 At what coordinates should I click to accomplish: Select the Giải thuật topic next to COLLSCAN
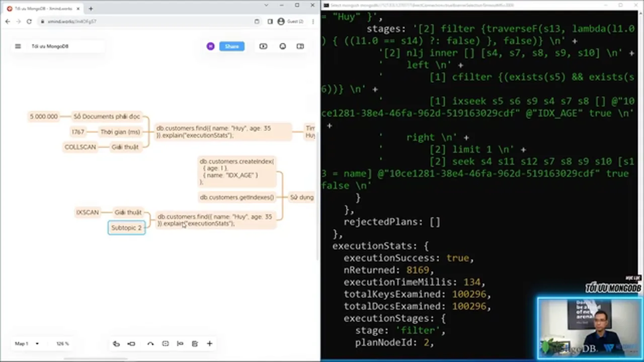tap(125, 147)
